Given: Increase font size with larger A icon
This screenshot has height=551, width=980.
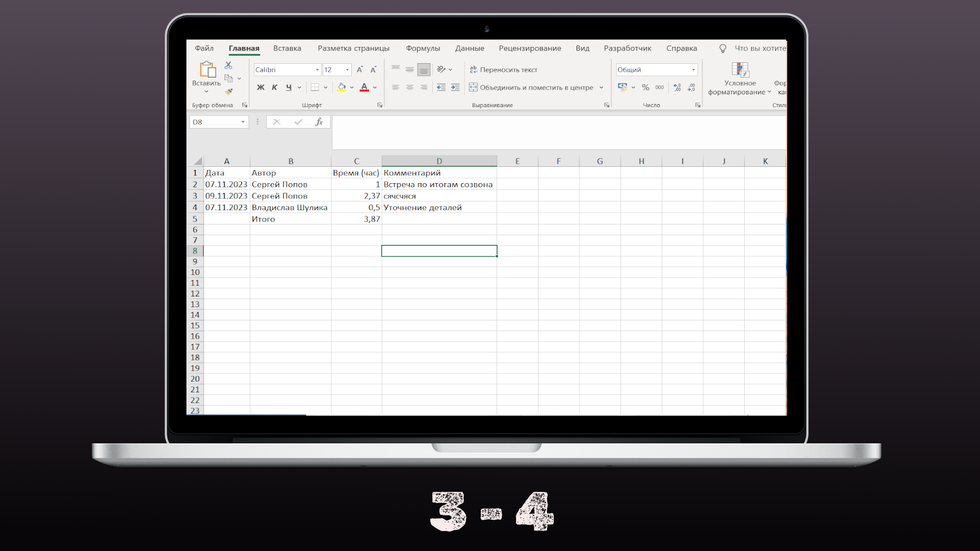Looking at the screenshot, I should click(359, 70).
